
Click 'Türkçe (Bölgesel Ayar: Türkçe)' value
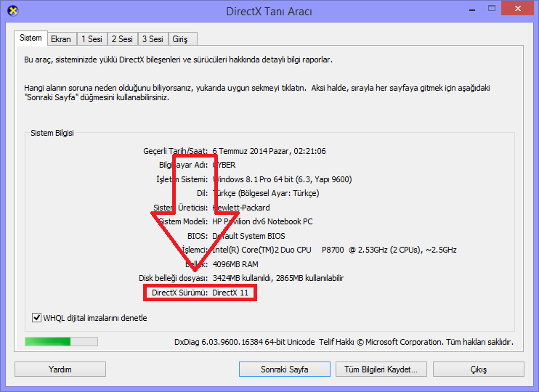pos(266,193)
